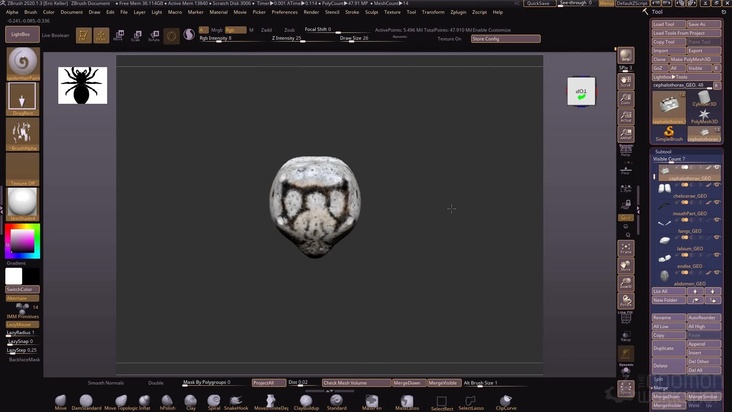
Task: Open the Brush menu
Action: click(30, 12)
